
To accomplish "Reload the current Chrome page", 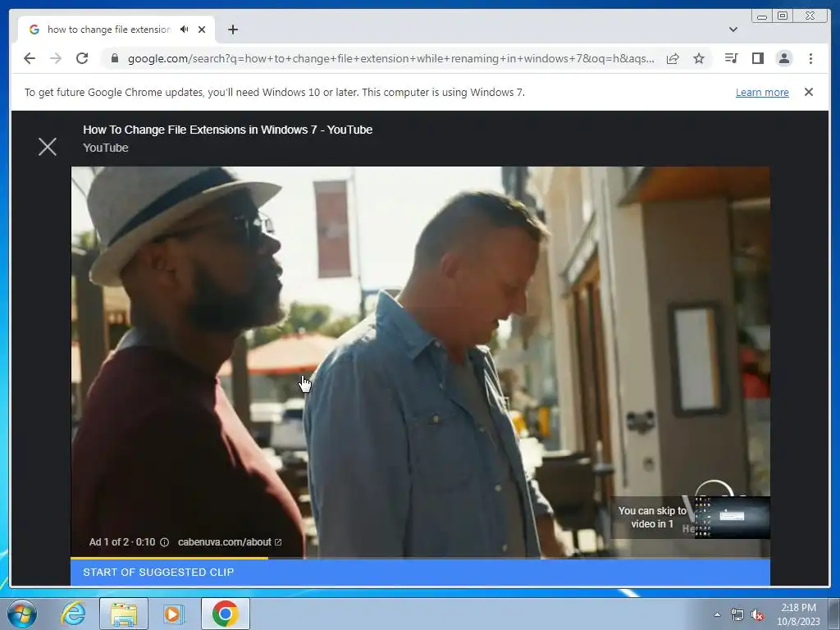I will pyautogui.click(x=82, y=58).
